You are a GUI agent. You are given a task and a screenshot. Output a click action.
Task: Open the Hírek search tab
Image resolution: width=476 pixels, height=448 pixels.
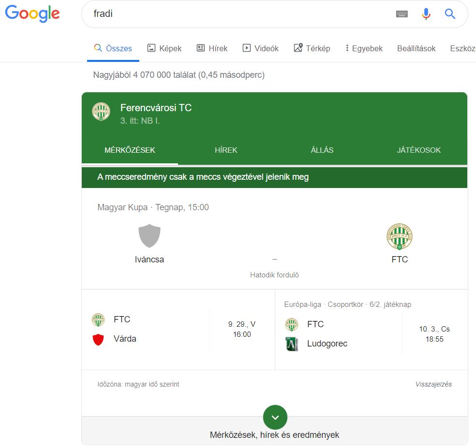(x=212, y=48)
